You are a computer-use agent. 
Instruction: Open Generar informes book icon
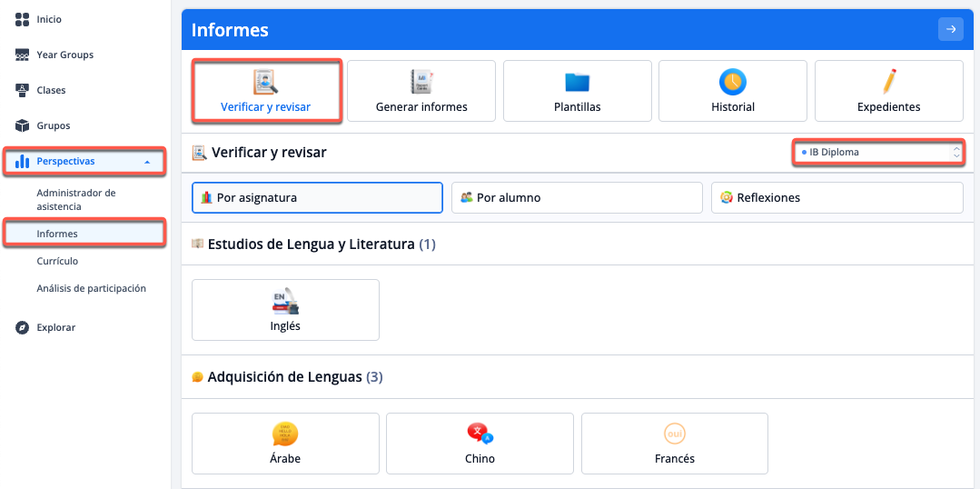[x=421, y=82]
